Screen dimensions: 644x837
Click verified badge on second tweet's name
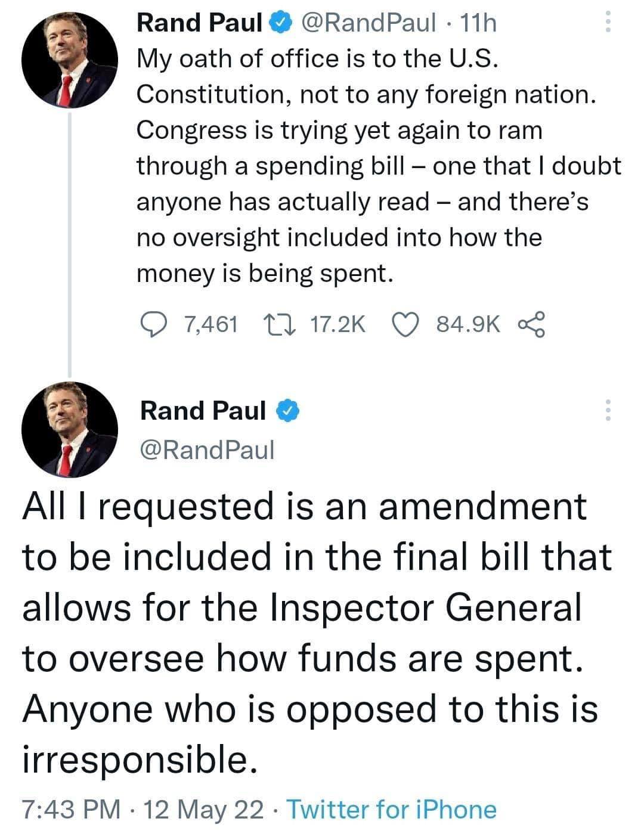[x=286, y=411]
